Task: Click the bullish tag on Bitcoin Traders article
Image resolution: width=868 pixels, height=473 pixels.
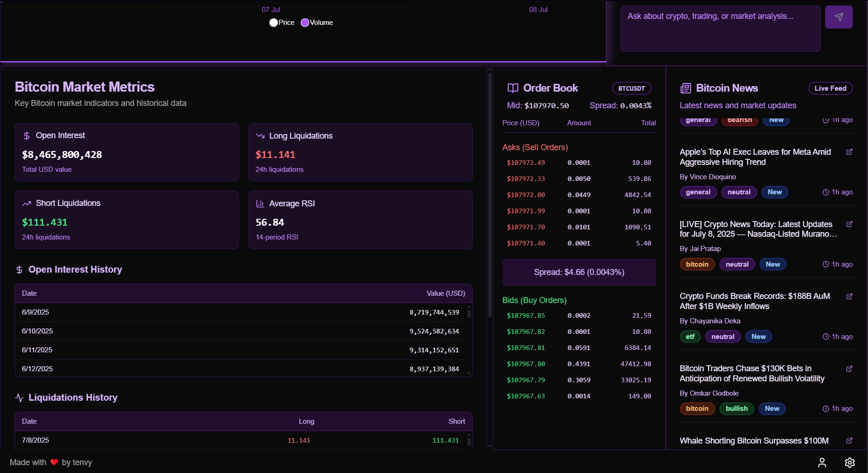Action: tap(737, 409)
